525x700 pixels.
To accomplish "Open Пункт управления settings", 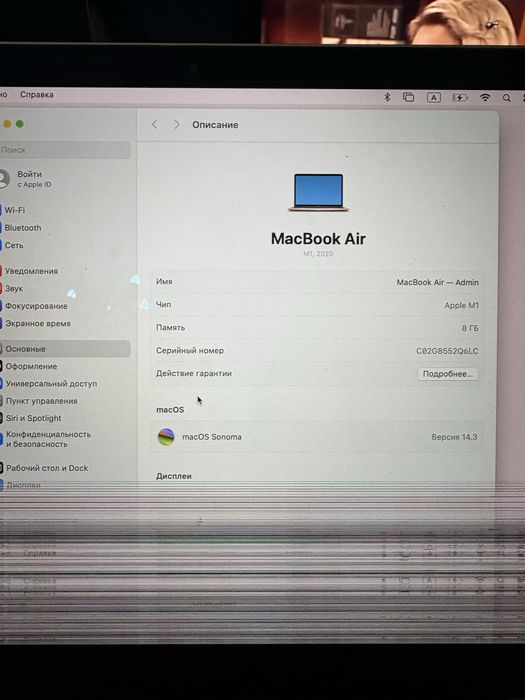I will (40, 401).
